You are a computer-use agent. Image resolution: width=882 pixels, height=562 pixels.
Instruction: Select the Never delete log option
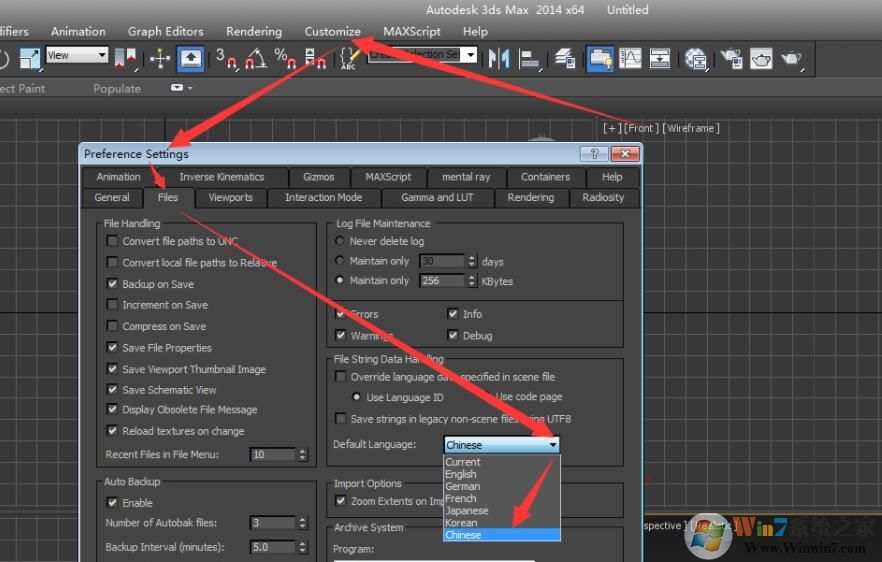pyautogui.click(x=340, y=241)
